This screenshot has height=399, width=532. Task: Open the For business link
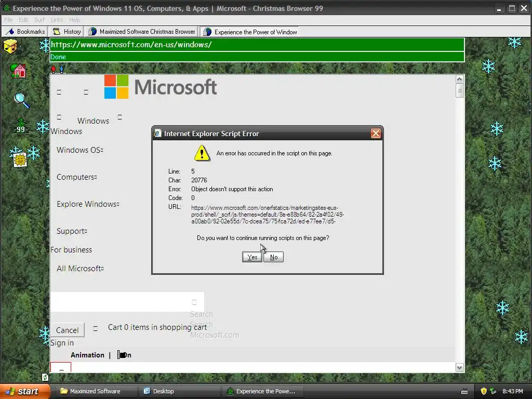point(71,250)
